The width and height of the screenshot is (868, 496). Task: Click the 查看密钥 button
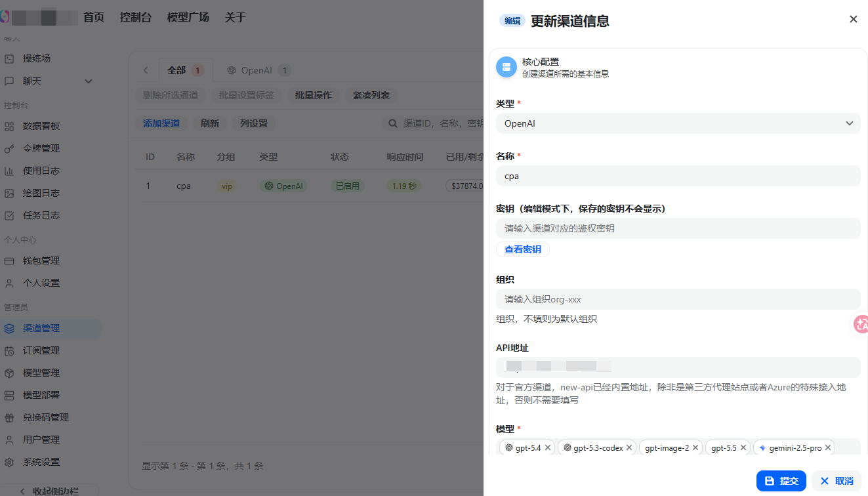523,249
